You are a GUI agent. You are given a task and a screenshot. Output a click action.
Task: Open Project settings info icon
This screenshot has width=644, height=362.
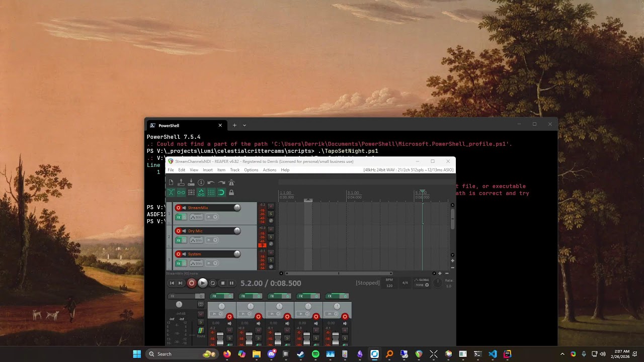click(x=201, y=183)
